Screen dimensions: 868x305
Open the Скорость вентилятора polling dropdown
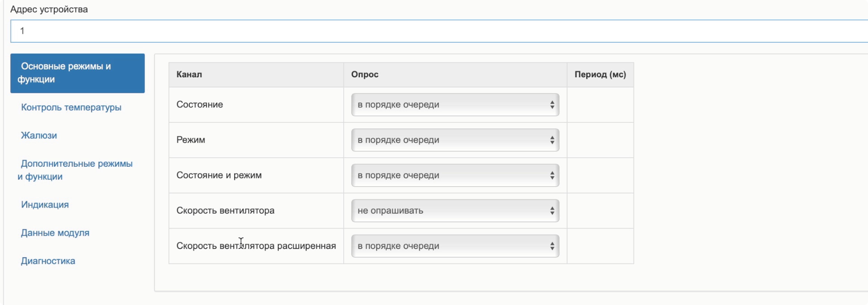click(455, 211)
